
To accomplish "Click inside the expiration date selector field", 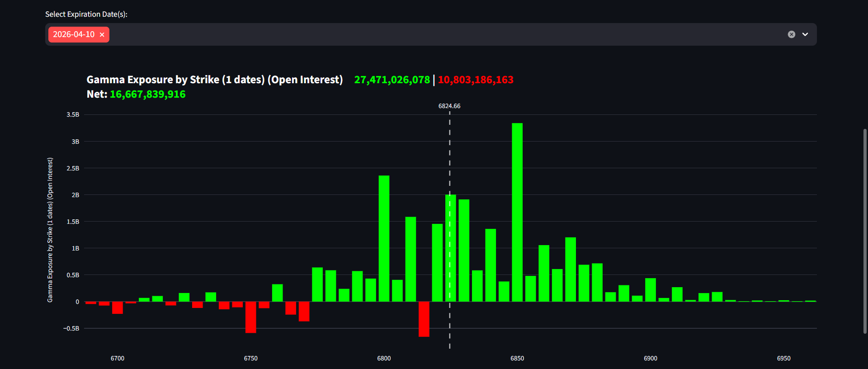I will point(407,34).
